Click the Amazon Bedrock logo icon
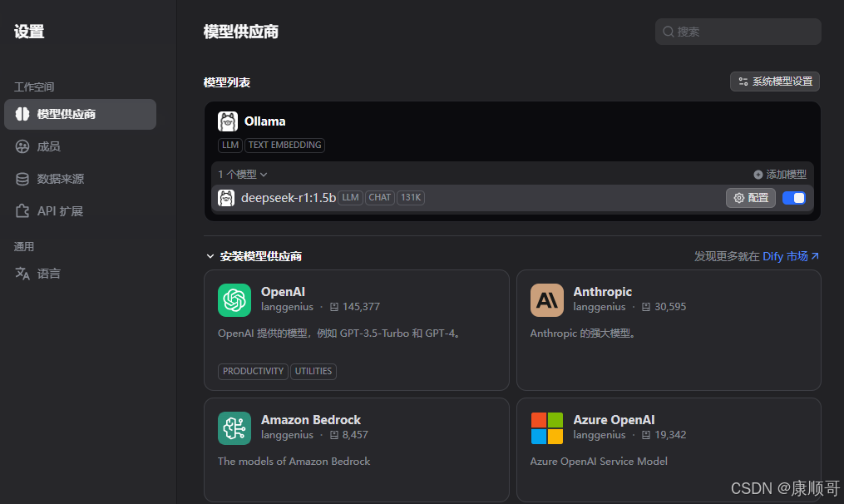This screenshot has height=504, width=844. coord(234,428)
